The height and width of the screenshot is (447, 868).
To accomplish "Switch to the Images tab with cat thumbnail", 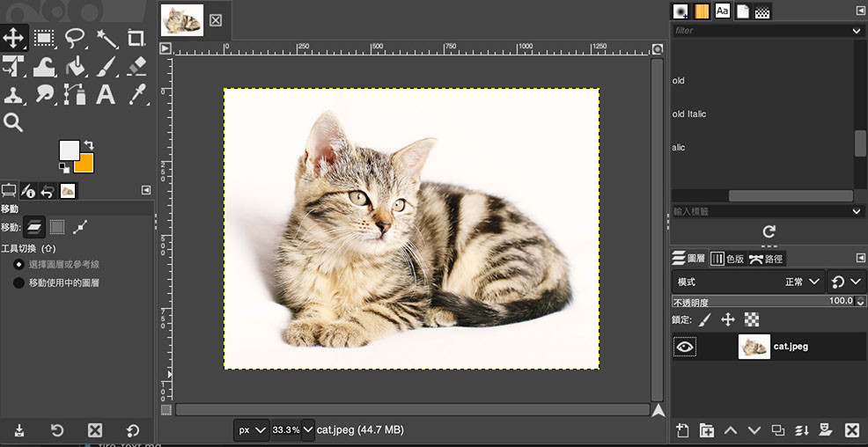I will point(68,191).
